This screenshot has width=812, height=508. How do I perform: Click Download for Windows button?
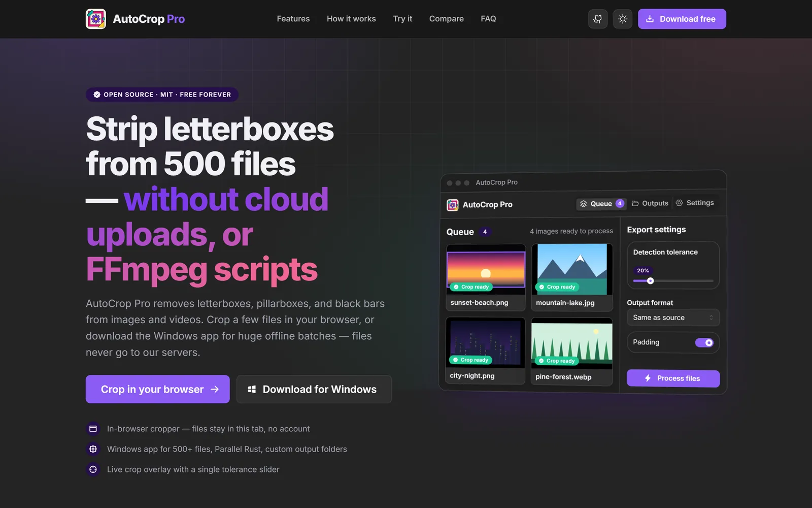pyautogui.click(x=314, y=389)
